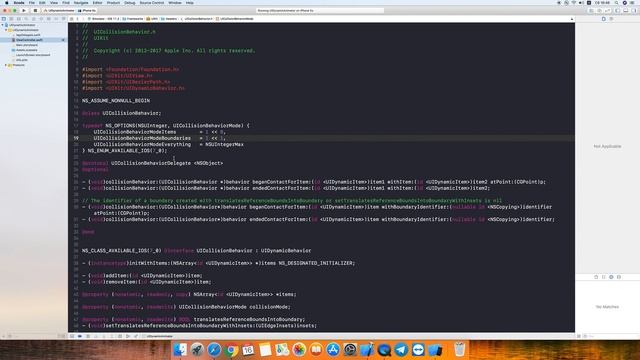Choose the iPhone run destination selector
Viewport: 640px width, 360px height.
click(x=87, y=10)
